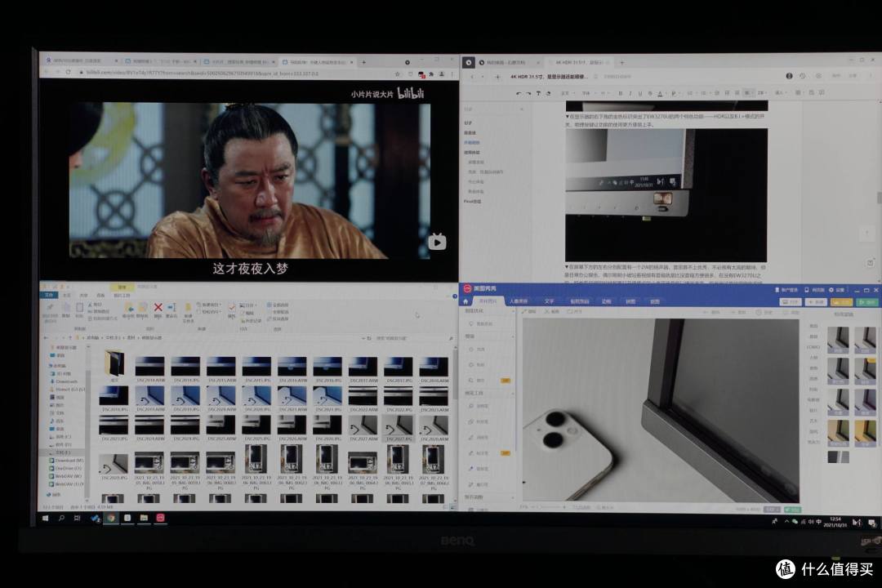Click refresh next to Explorer address bar
Image resolution: width=882 pixels, height=588 pixels.
pos(369,338)
